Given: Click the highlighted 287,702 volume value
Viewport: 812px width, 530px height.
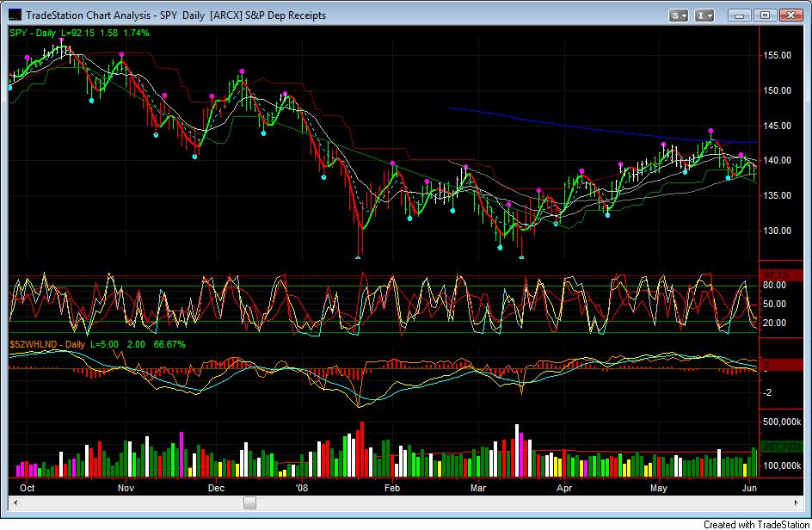Looking at the screenshot, I should click(782, 447).
